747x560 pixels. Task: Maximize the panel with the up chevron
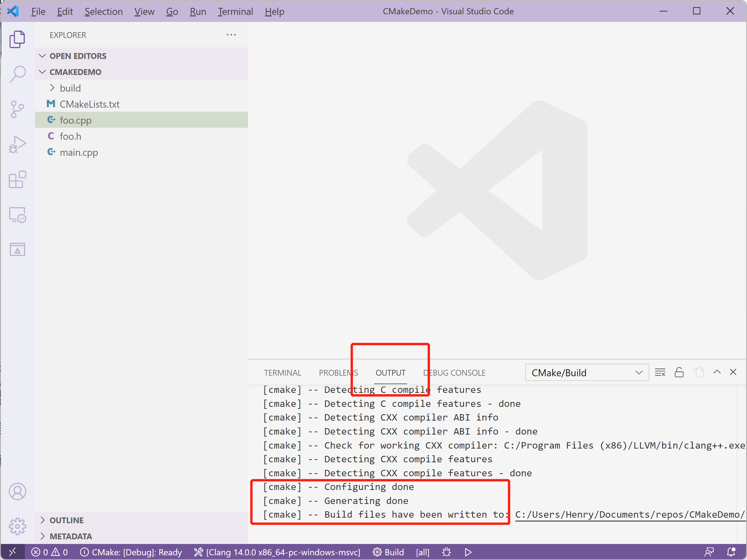[717, 372]
